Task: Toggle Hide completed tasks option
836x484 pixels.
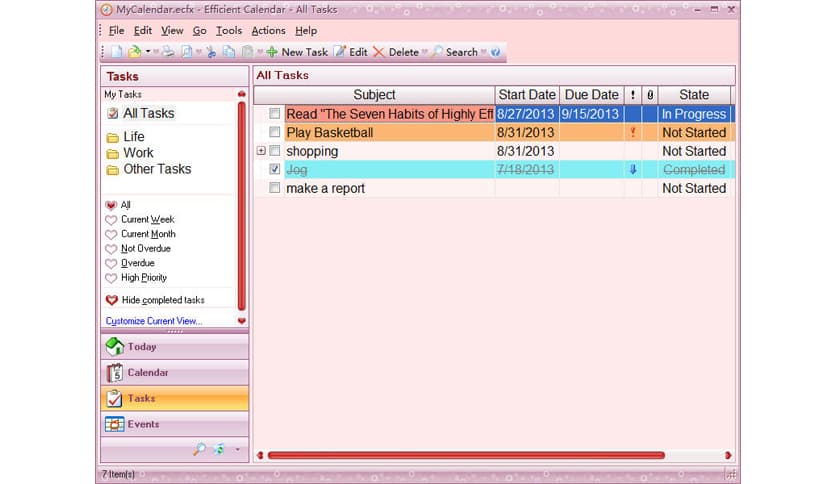Action: click(x=155, y=300)
